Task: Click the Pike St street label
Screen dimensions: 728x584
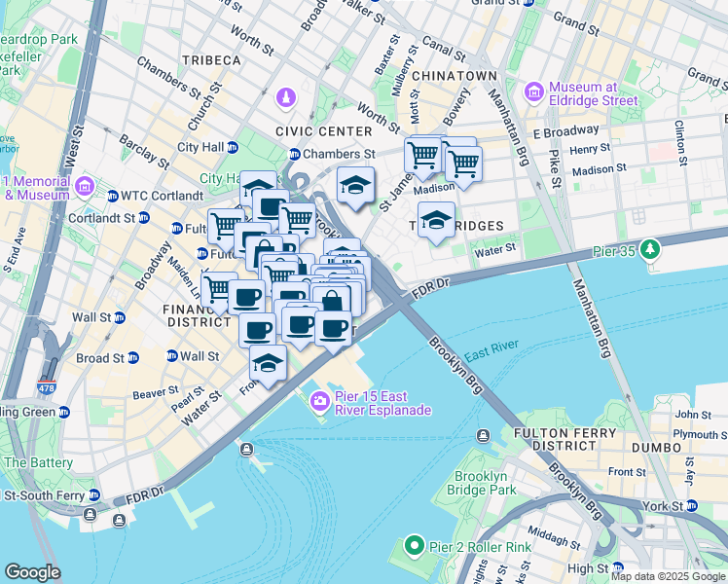Action: 555,168
